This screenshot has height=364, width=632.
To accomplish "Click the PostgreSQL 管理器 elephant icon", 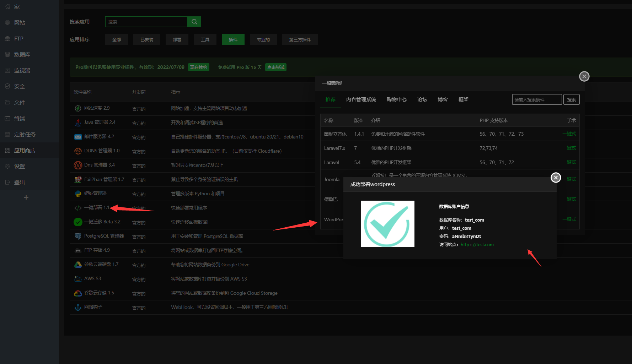I will pyautogui.click(x=78, y=236).
